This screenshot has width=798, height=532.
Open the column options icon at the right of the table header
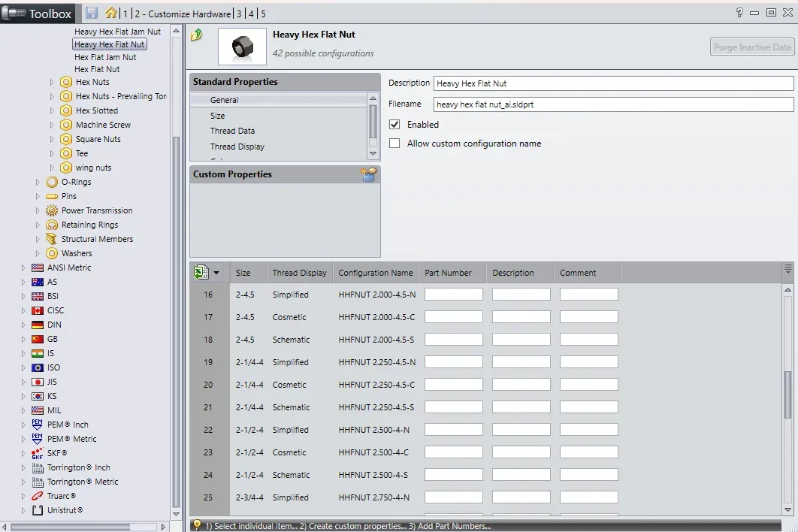(x=787, y=269)
